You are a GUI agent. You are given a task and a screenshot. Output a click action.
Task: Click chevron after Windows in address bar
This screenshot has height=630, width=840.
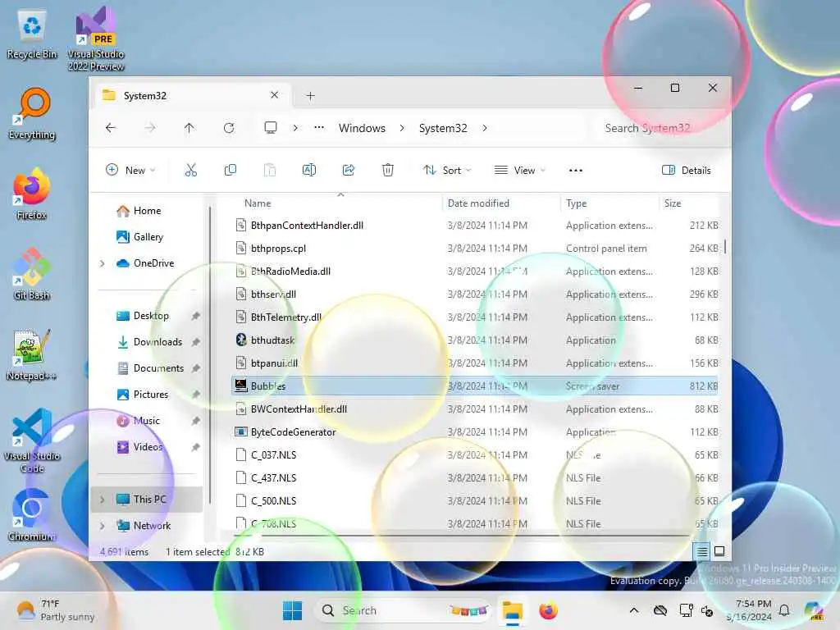[x=402, y=128]
